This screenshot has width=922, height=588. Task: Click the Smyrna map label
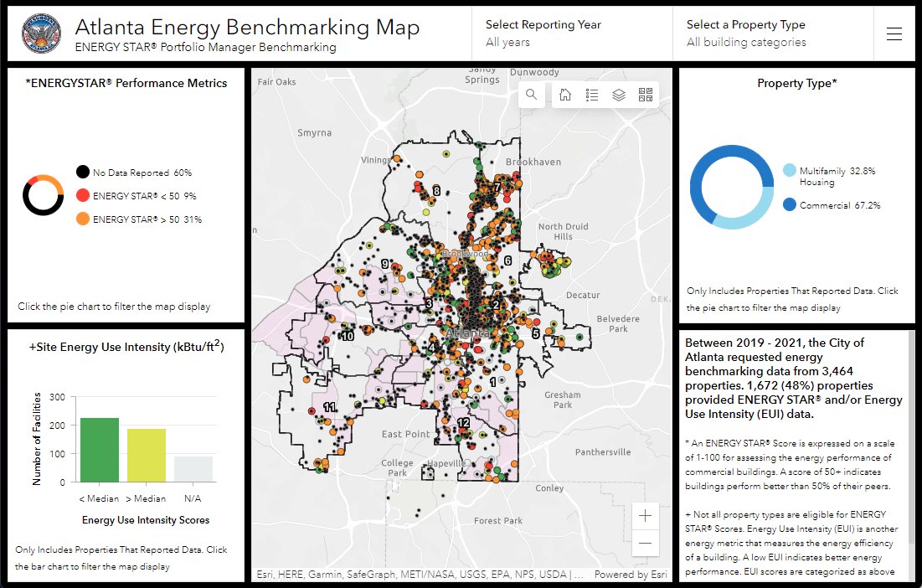[x=315, y=133]
